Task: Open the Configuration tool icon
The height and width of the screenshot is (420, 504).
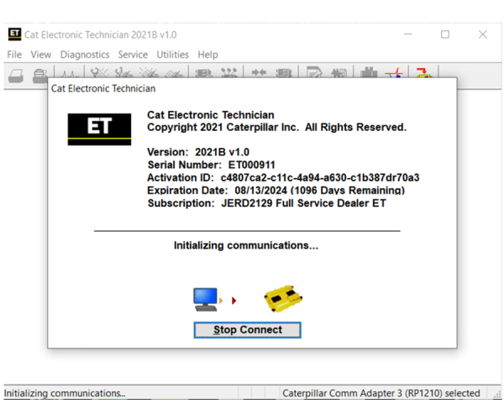Action: [228, 72]
